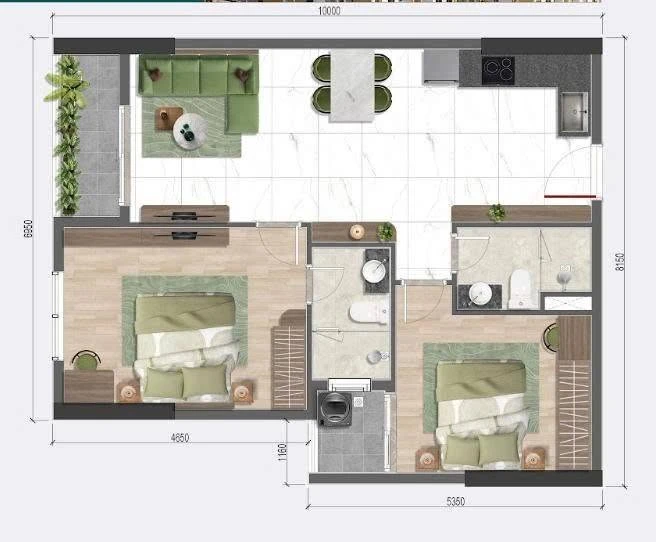Click the 5350 dimension label
Image resolution: width=656 pixels, height=542 pixels.
pyautogui.click(x=455, y=501)
